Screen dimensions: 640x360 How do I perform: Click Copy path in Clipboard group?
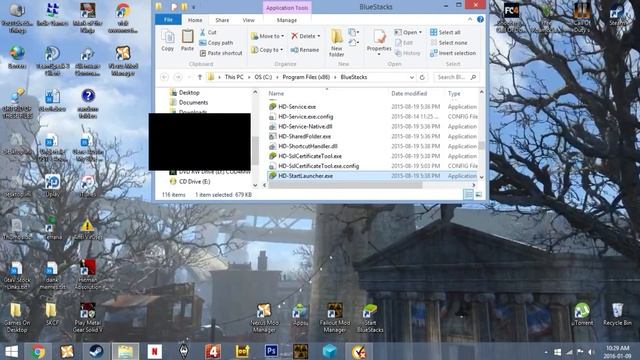(x=216, y=43)
